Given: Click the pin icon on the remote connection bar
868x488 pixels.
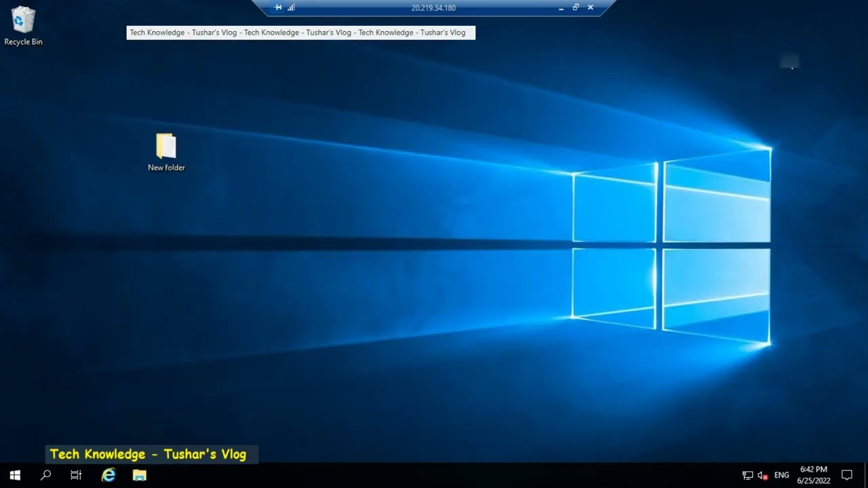Looking at the screenshot, I should point(278,7).
